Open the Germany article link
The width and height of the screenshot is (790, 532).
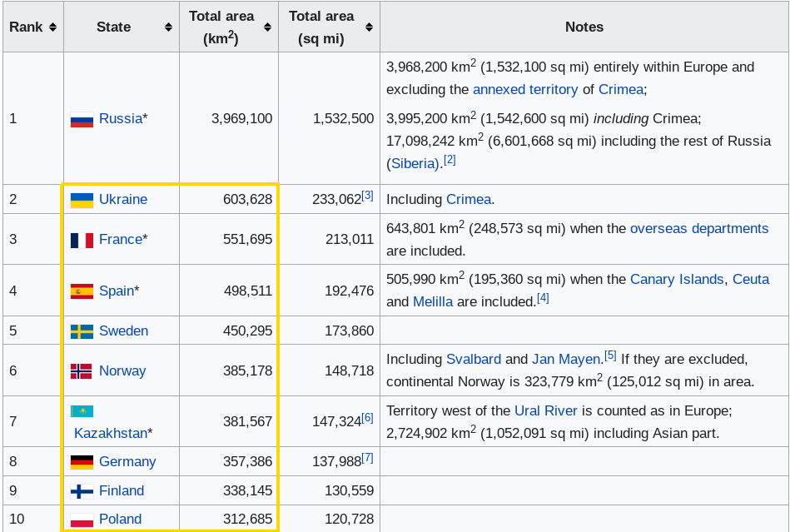pyautogui.click(x=127, y=461)
